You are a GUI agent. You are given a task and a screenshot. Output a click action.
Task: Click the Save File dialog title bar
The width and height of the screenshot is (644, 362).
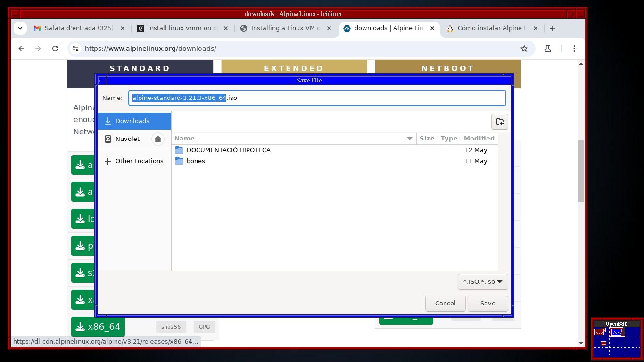click(x=309, y=80)
